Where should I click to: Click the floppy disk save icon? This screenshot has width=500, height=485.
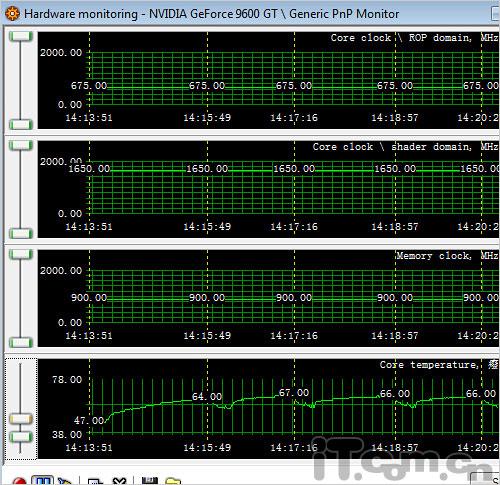pos(150,481)
